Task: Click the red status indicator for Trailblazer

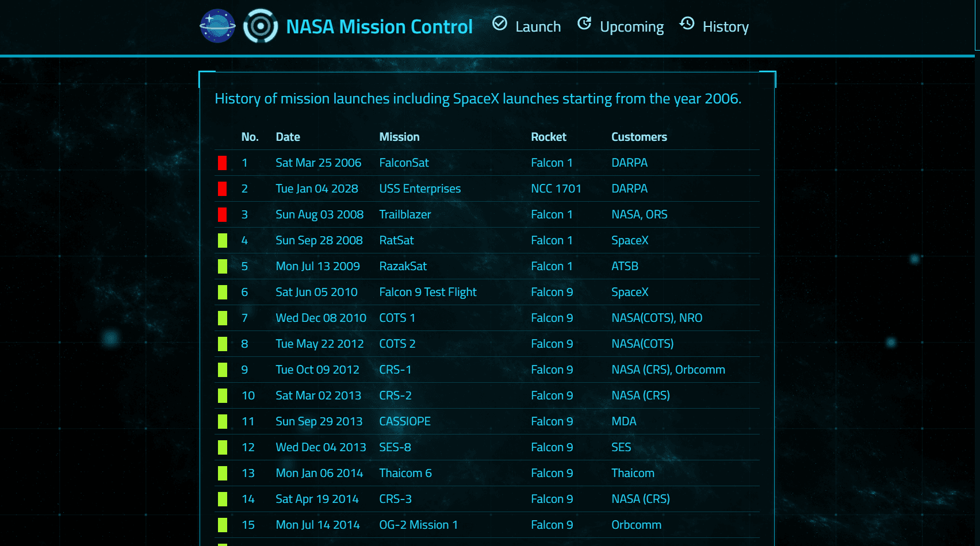Action: coord(223,214)
